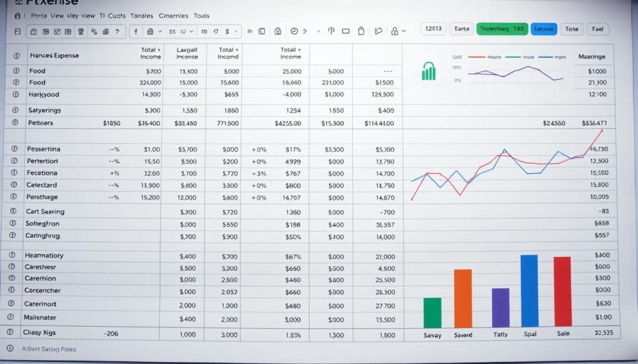Image resolution: width=638 pixels, height=364 pixels.
Task: Click the Tote button
Action: (572, 29)
